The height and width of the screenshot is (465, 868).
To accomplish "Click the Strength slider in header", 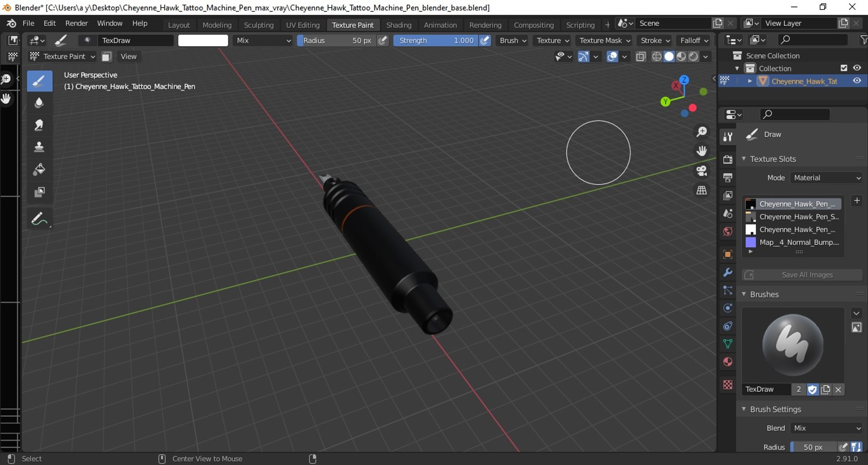I will (x=436, y=40).
